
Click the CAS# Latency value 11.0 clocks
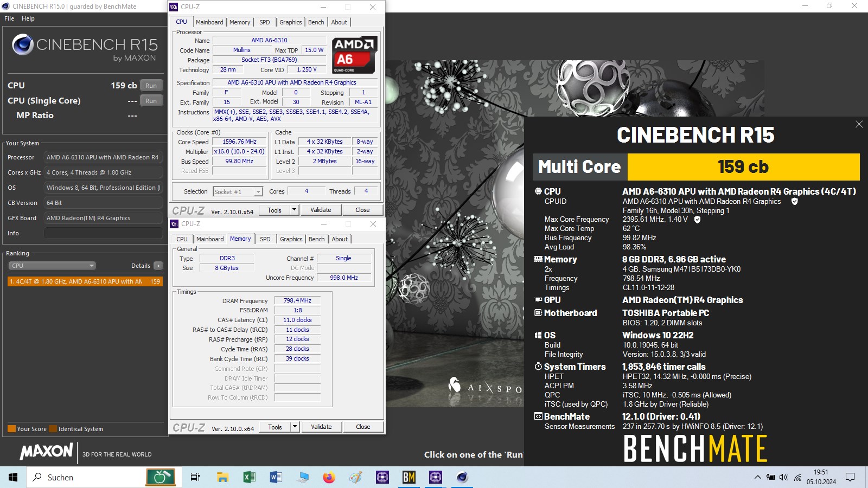click(x=297, y=320)
